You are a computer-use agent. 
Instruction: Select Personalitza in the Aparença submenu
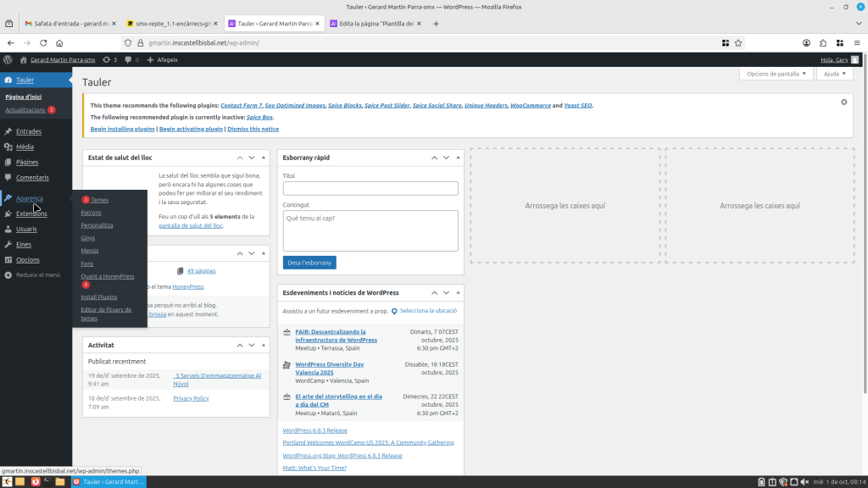(x=97, y=225)
